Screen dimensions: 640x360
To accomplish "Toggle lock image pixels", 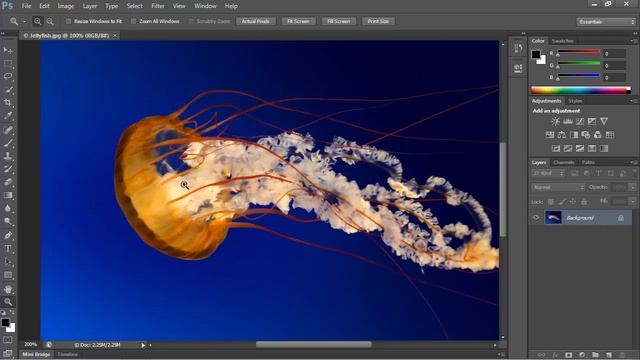I will click(x=562, y=202).
